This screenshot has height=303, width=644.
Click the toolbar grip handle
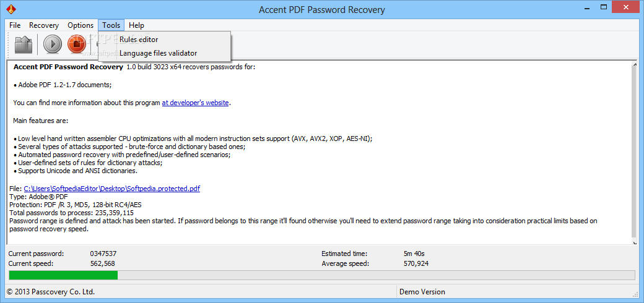[x=9, y=45]
